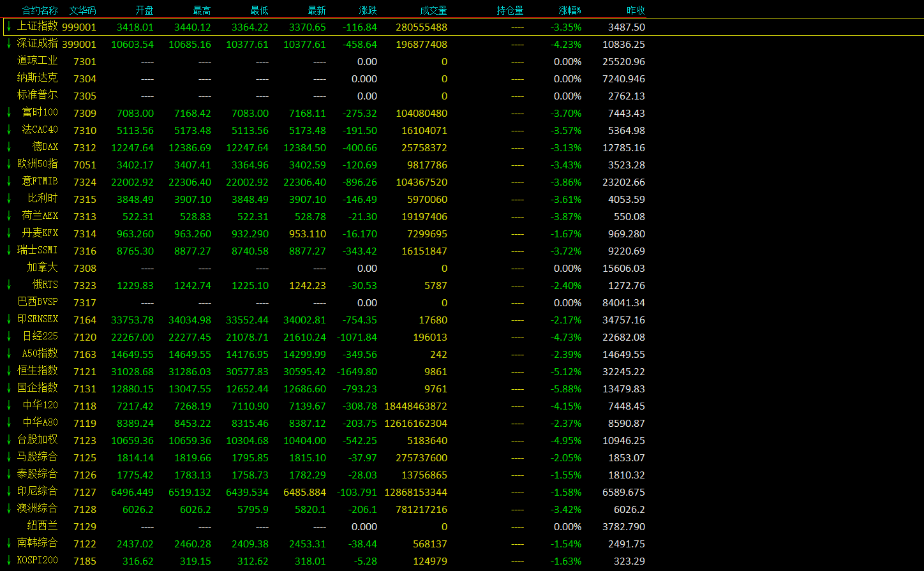Click the down arrow next to 德DAX
This screenshot has width=924, height=571.
pyautogui.click(x=9, y=147)
